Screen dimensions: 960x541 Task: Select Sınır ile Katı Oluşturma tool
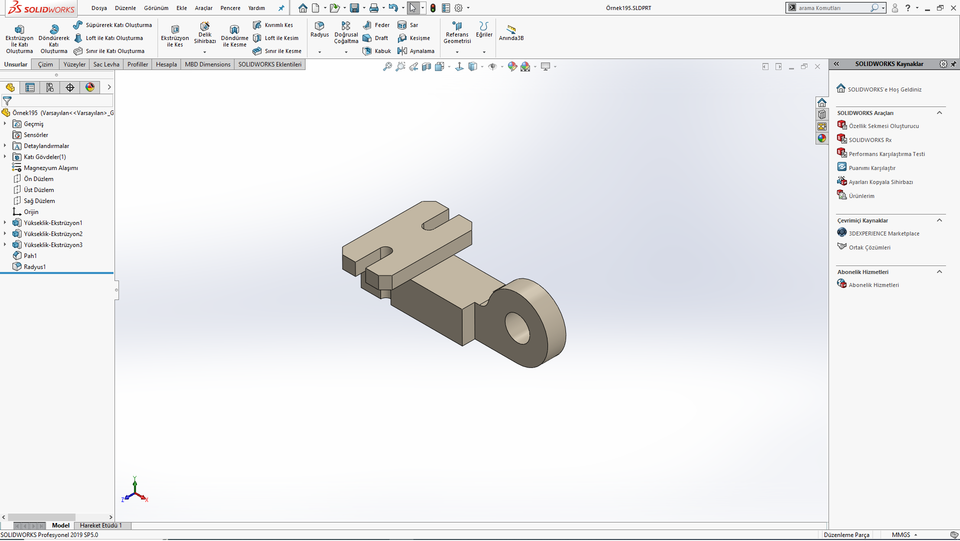click(x=109, y=51)
